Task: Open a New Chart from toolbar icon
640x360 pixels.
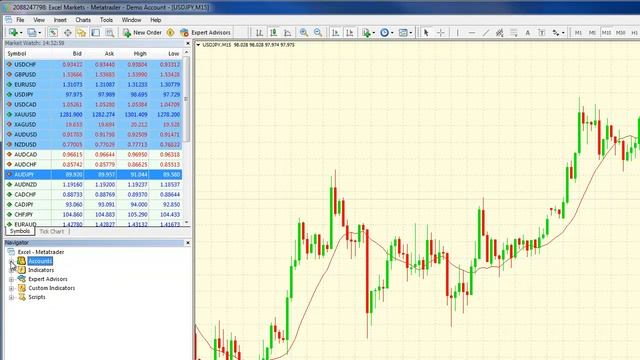Action: [x=13, y=32]
